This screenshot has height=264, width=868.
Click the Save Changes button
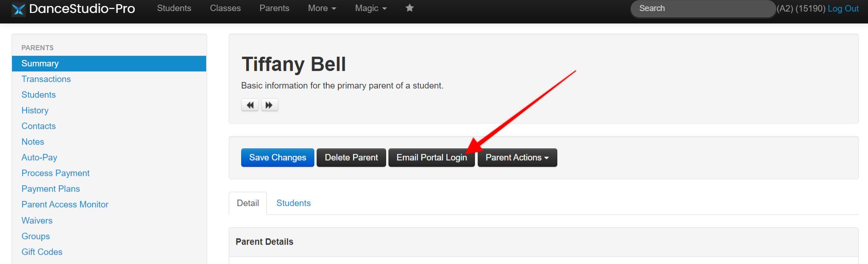pyautogui.click(x=278, y=158)
